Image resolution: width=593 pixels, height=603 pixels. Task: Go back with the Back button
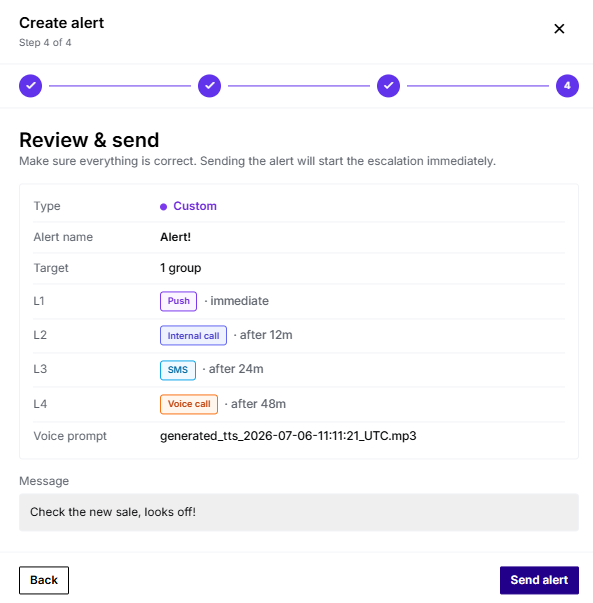point(44,580)
